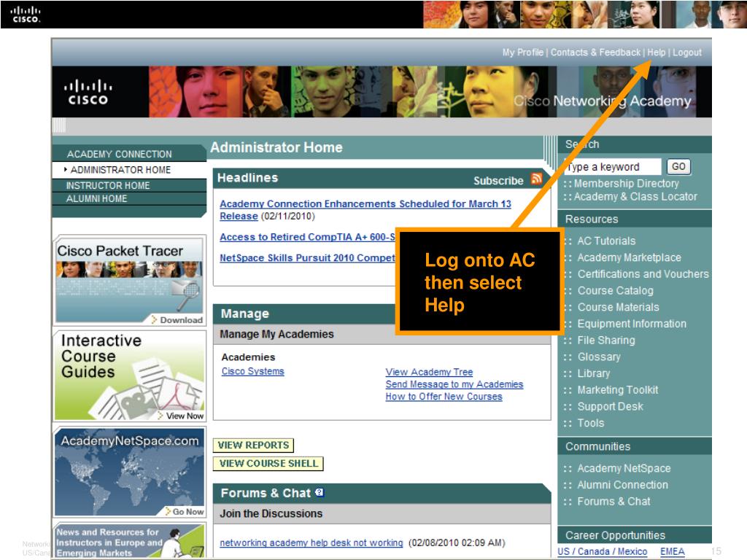Open My Profile link
Viewport: 747px width, 560px height.
tap(522, 52)
